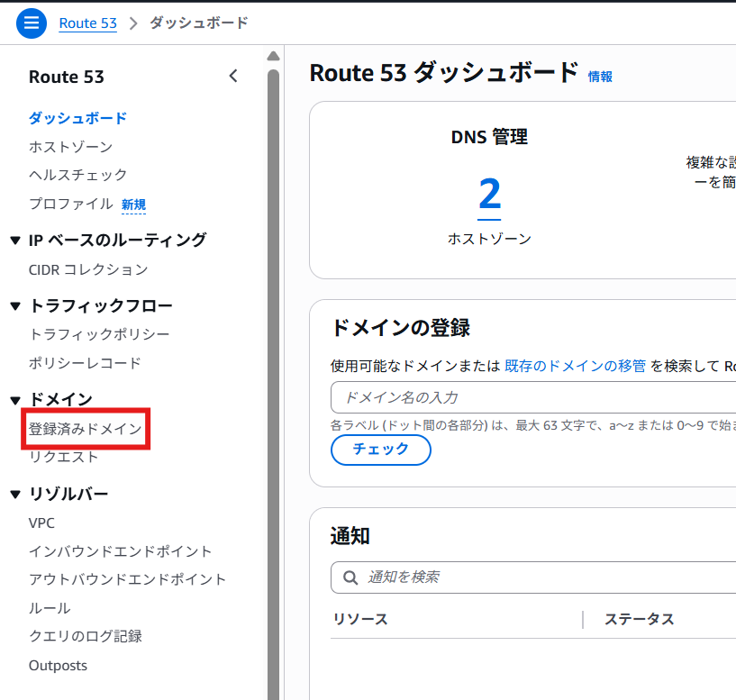This screenshot has width=736, height=700.
Task: Collapse the リゾルバー section
Action: [15, 494]
